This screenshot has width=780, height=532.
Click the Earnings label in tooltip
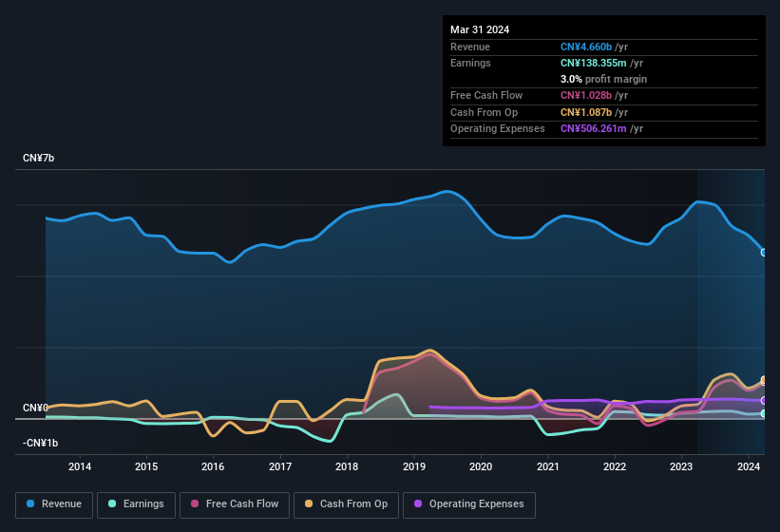tap(470, 63)
